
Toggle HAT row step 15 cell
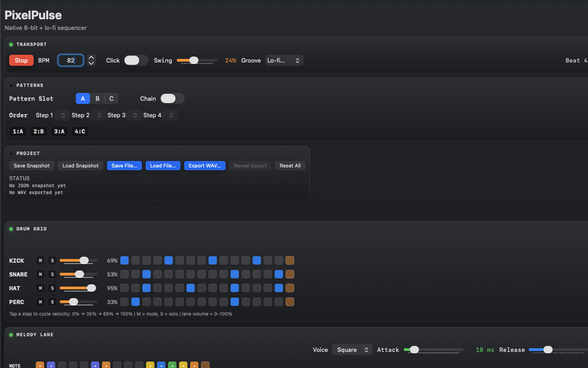(x=279, y=288)
